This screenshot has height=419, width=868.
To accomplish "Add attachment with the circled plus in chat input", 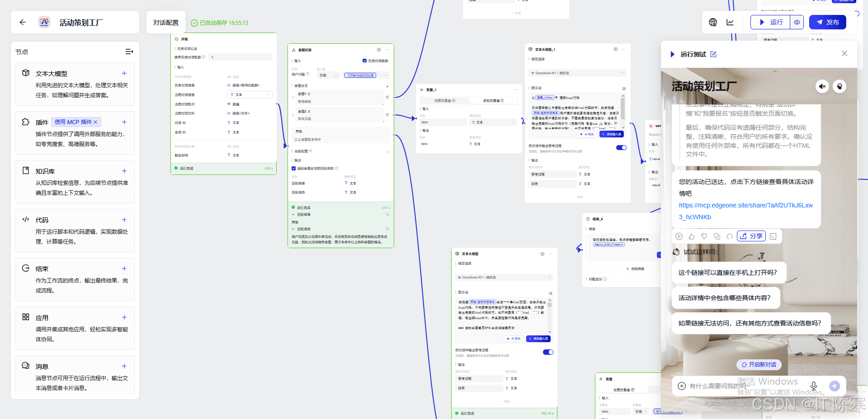I will tap(682, 386).
